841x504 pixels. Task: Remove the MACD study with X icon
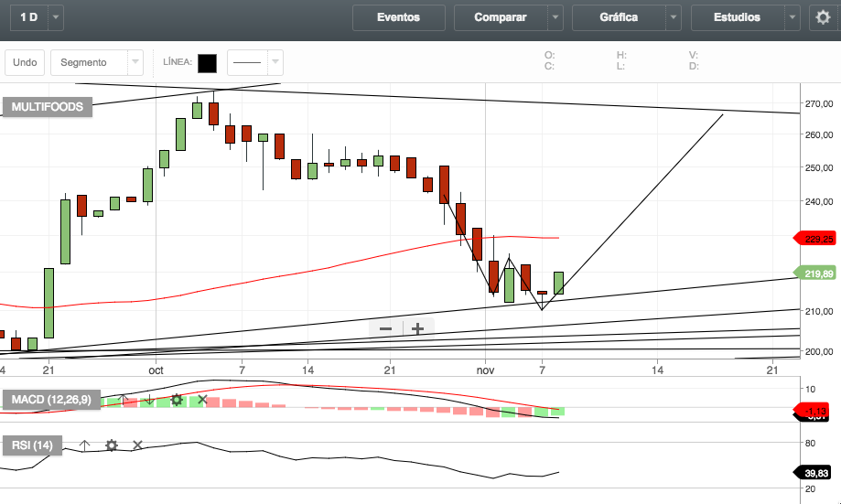(x=202, y=399)
